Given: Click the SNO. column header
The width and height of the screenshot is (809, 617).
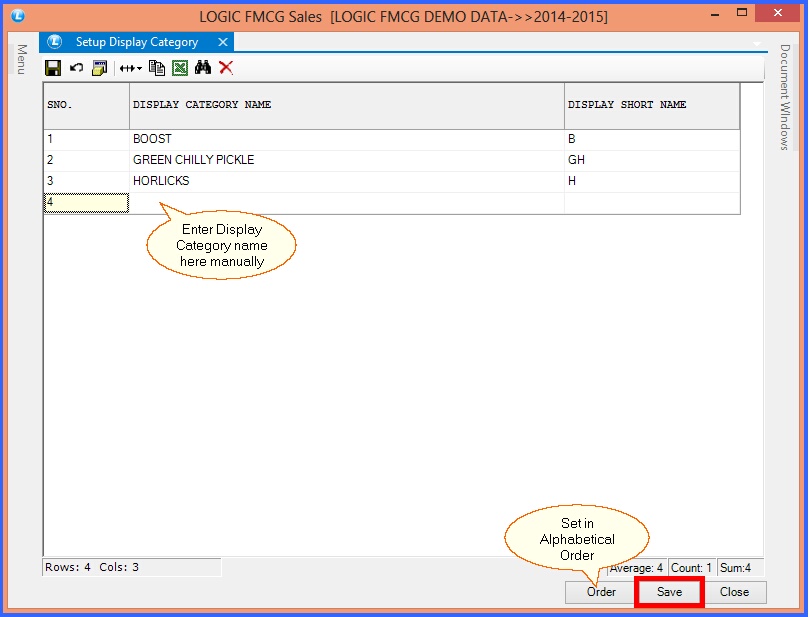Looking at the screenshot, I should pyautogui.click(x=87, y=106).
